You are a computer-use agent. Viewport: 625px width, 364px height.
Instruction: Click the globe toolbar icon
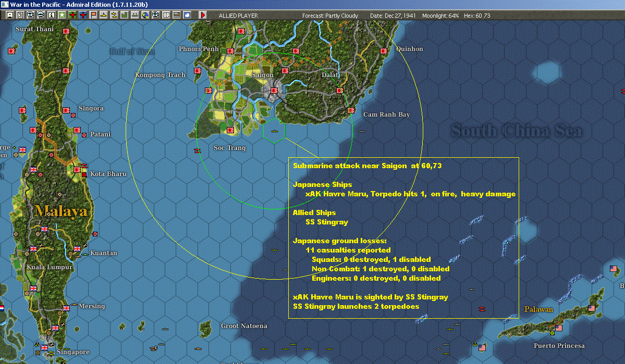145,15
